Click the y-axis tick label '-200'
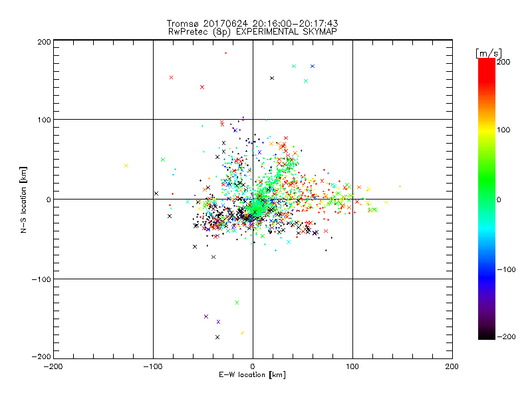The image size is (532, 399). click(x=41, y=356)
